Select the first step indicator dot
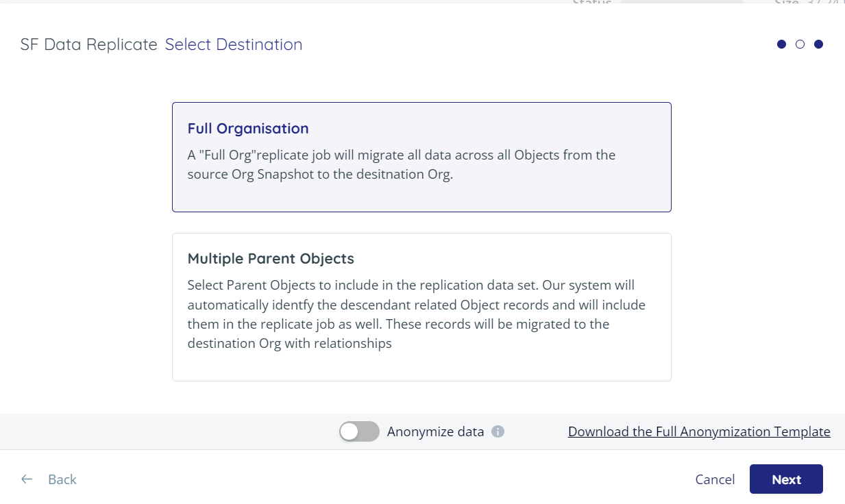This screenshot has height=504, width=845. [x=782, y=44]
